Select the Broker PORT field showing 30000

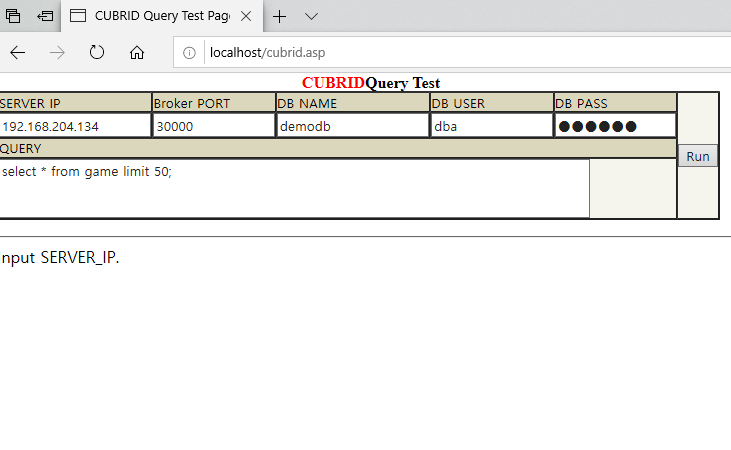pyautogui.click(x=213, y=126)
